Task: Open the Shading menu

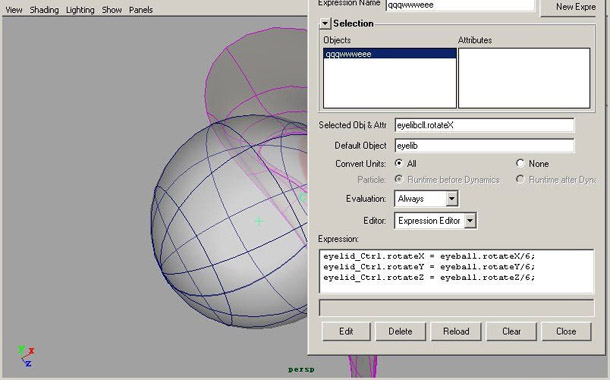Action: coord(44,10)
